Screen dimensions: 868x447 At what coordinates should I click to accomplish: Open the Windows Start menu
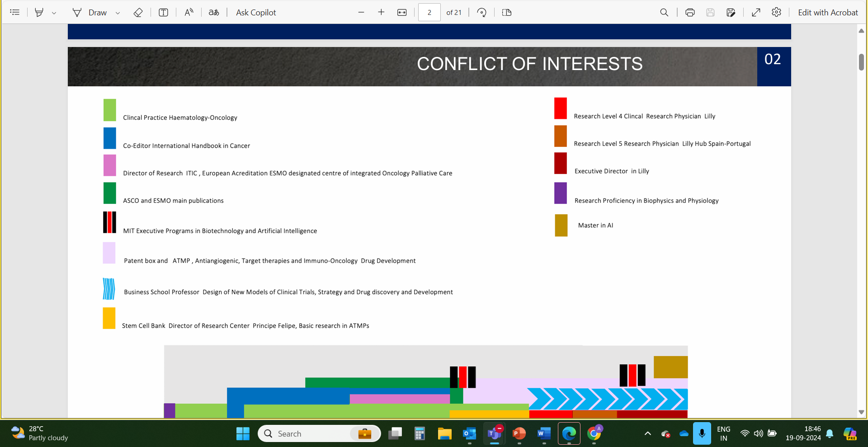tap(243, 434)
